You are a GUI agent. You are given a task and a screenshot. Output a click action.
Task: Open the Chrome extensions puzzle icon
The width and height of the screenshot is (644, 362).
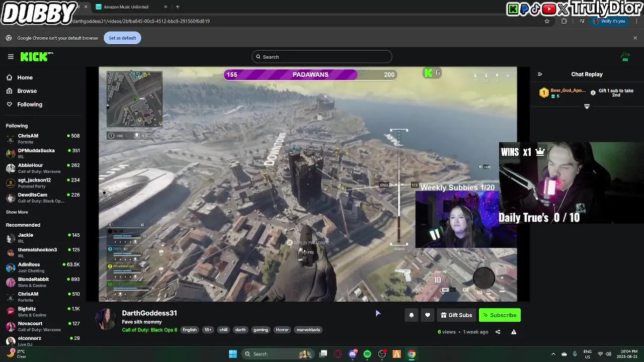(564, 21)
